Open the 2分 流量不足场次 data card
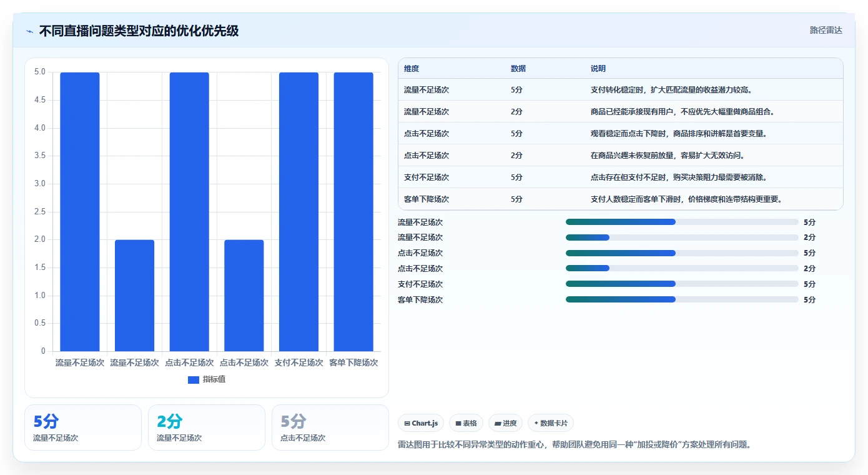Screen dimensions: 868x475 point(207,427)
